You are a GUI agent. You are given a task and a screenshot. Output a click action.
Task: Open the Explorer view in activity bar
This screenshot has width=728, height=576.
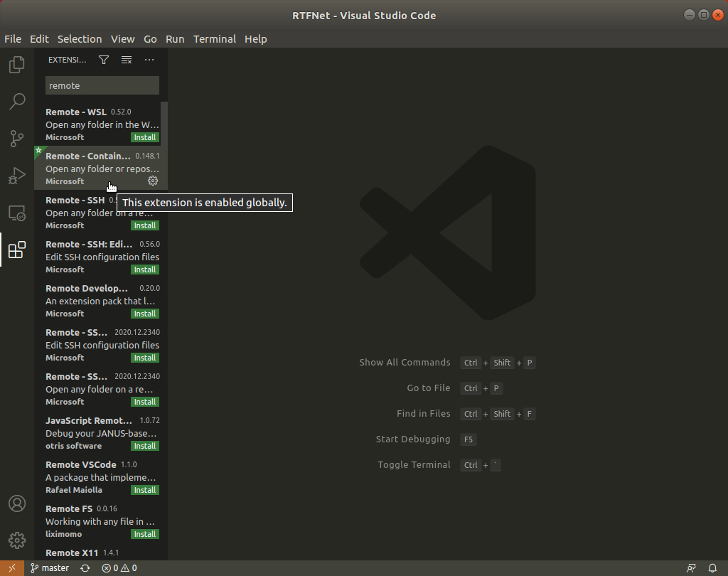pos(17,65)
